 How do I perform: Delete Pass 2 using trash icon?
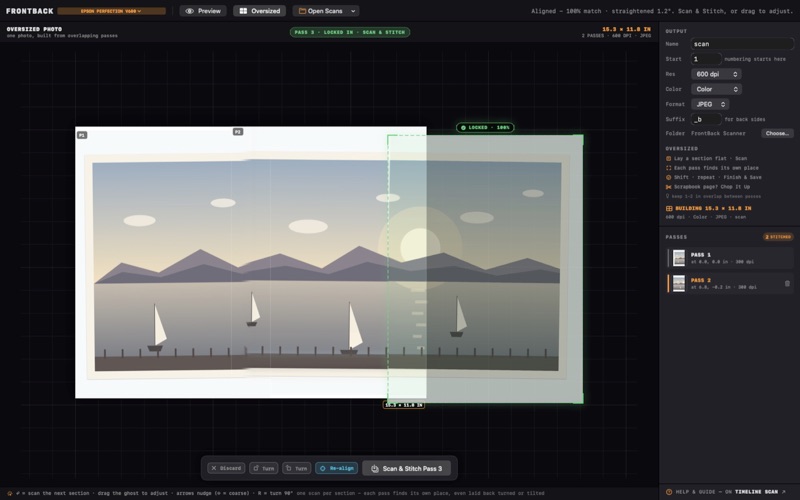point(787,283)
